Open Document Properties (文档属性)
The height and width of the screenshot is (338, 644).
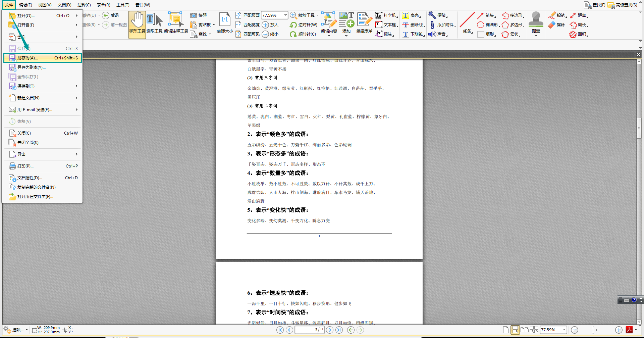[x=43, y=178]
